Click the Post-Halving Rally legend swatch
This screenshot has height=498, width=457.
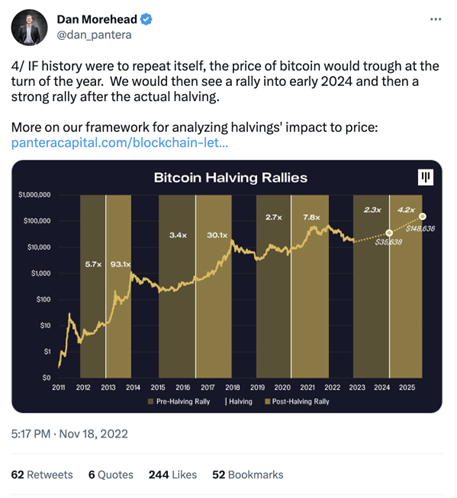[267, 401]
